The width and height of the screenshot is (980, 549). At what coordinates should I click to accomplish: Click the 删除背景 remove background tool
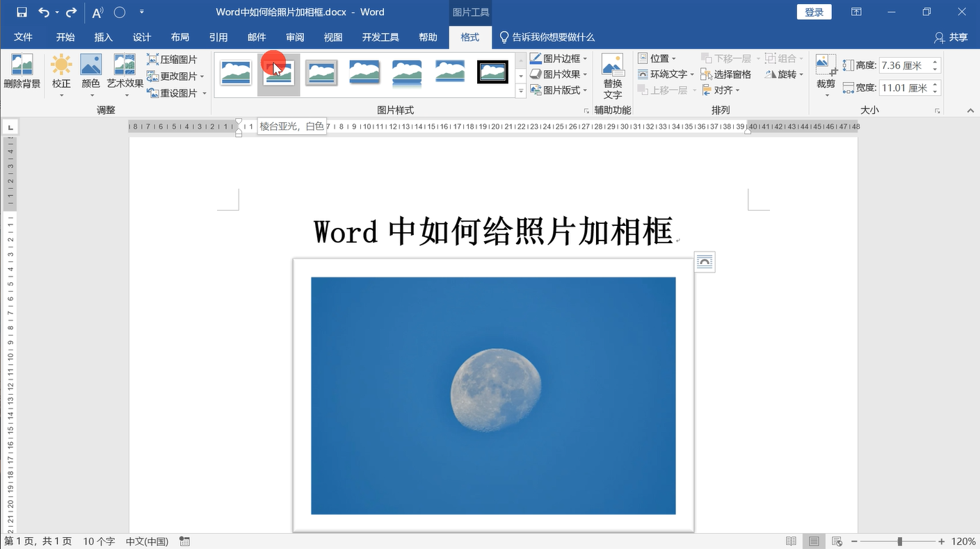point(22,73)
